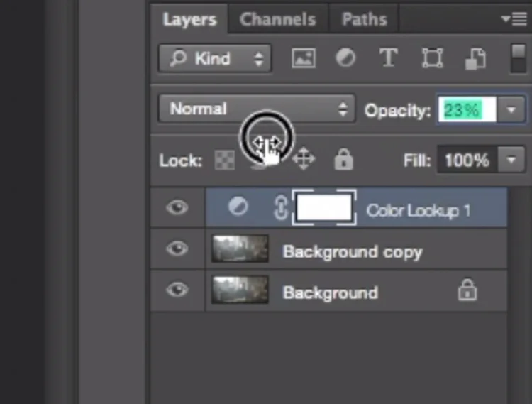Toggle the layer filtering switch
This screenshot has height=404, width=532.
pyautogui.click(x=518, y=58)
